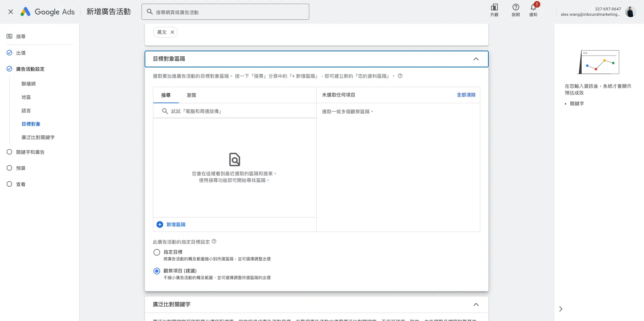644x321 pixels.
Task: Click the top search pages or campaigns field
Action: click(225, 12)
